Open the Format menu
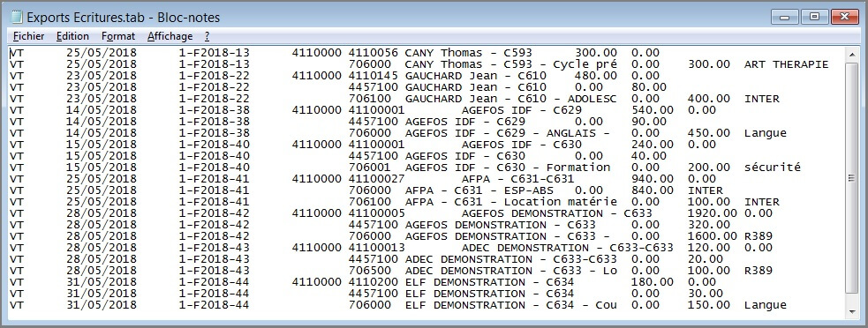This screenshot has height=328, width=868. point(118,36)
